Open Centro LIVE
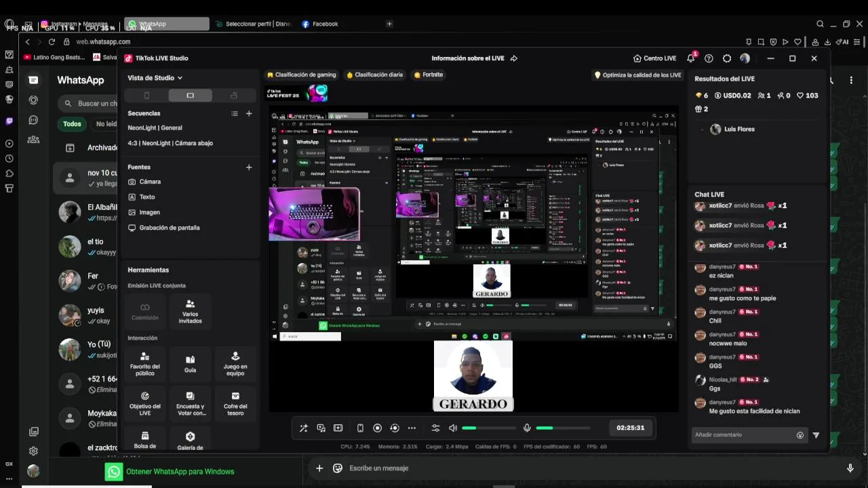Screen dimensions: 868x488 pos(654,58)
